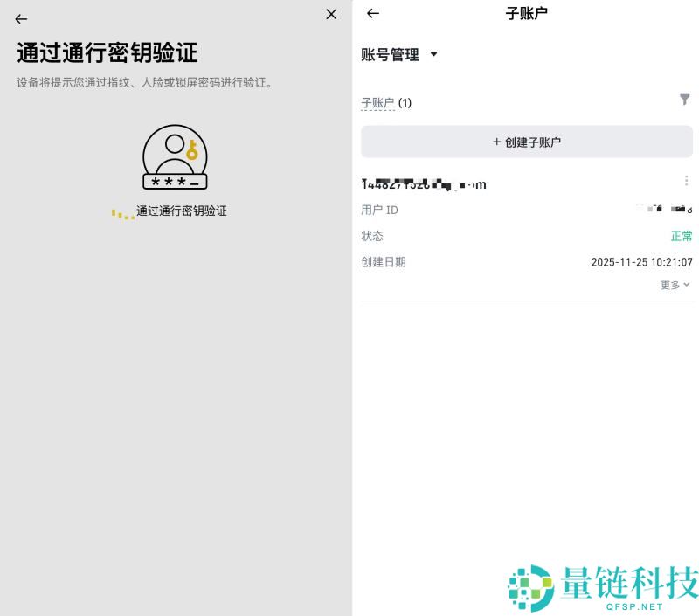Open the three-dot options menu for the sub-account
The width and height of the screenshot is (699, 616).
point(687,181)
